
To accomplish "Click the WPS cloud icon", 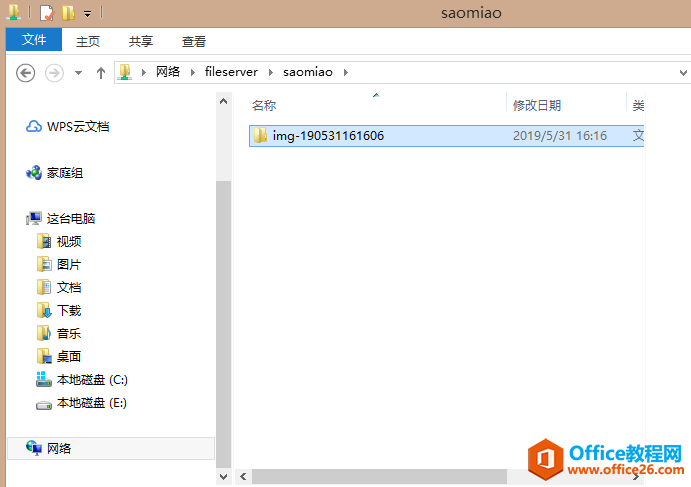I will [34, 126].
